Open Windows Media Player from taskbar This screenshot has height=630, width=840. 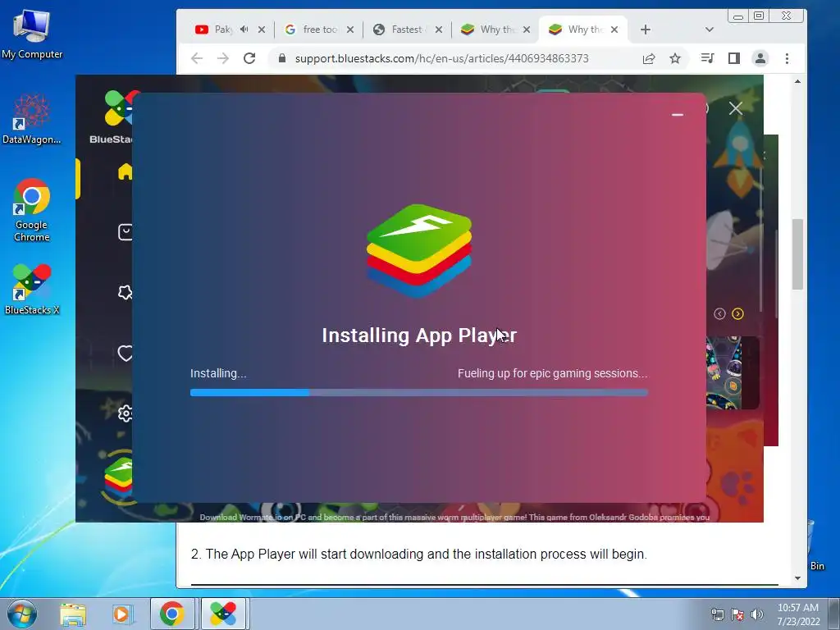click(x=122, y=614)
